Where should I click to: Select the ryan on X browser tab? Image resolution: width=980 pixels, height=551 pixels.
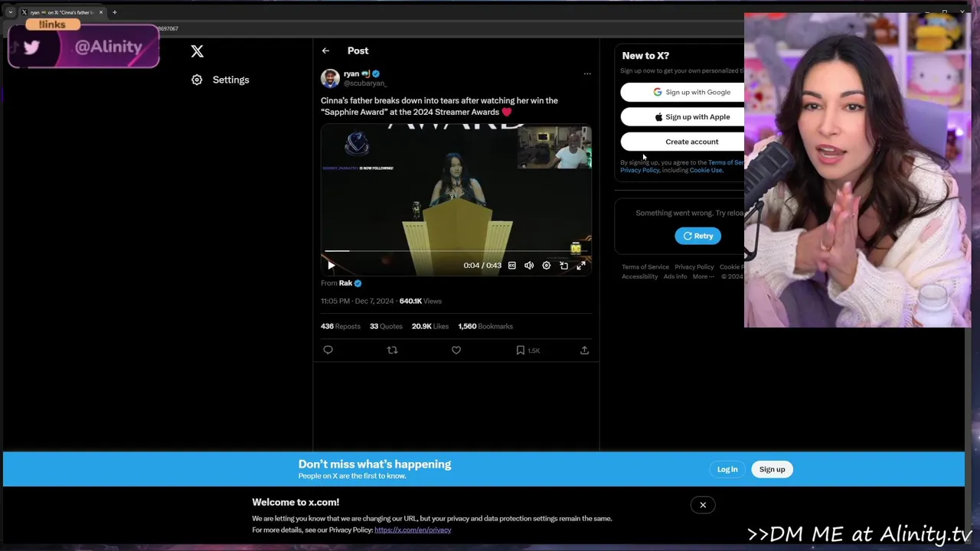[x=61, y=12]
